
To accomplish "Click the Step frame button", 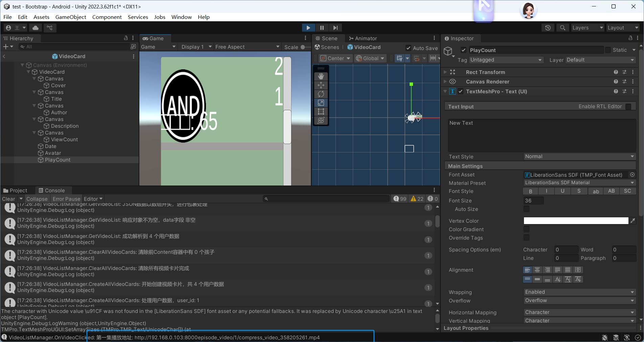I will (335, 28).
